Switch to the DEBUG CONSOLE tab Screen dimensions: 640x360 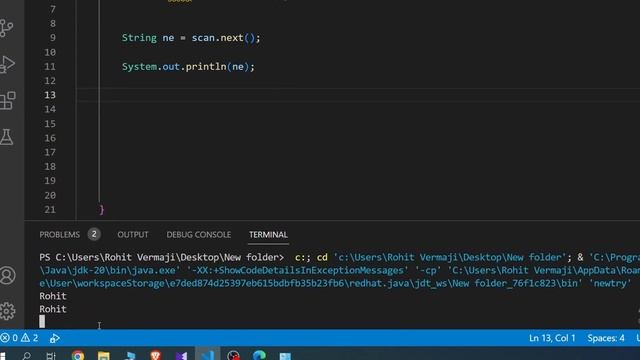pyautogui.click(x=198, y=235)
